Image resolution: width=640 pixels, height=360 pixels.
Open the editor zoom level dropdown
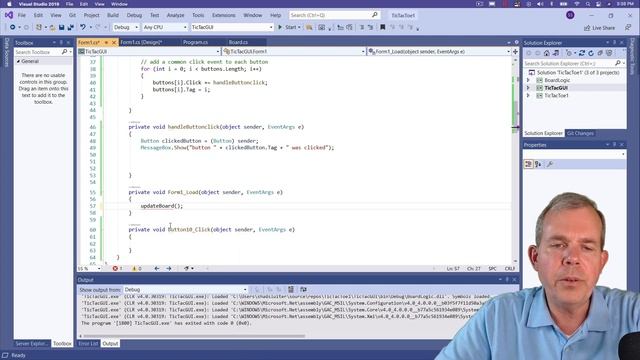[89, 269]
